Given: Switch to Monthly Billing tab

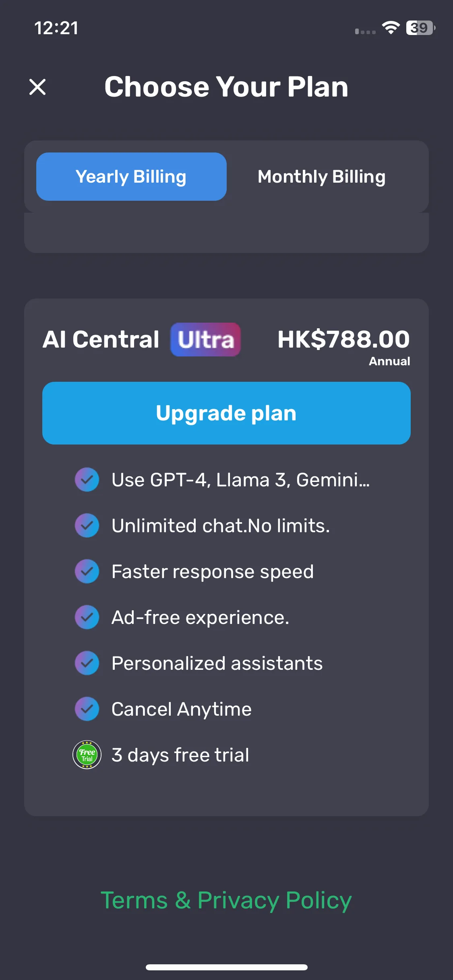Looking at the screenshot, I should (x=321, y=177).
